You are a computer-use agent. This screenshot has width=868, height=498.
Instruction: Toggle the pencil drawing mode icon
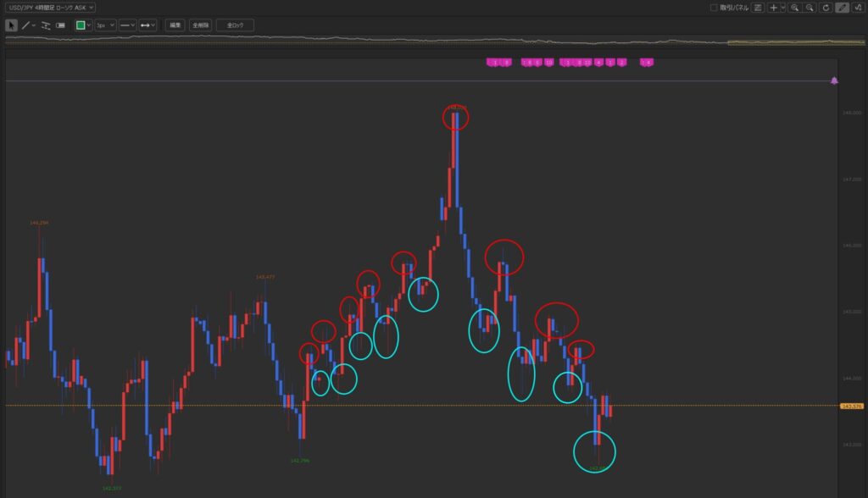pos(842,7)
